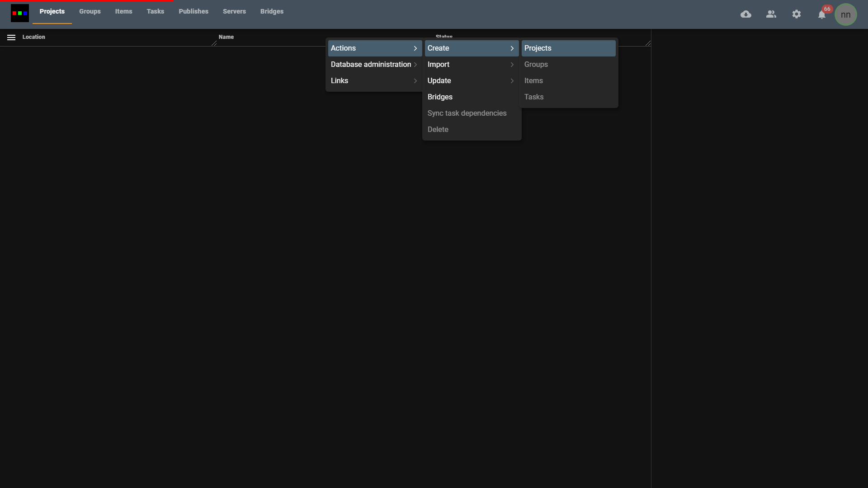Open the Servers navigation tab
868x488 pixels.
(234, 11)
